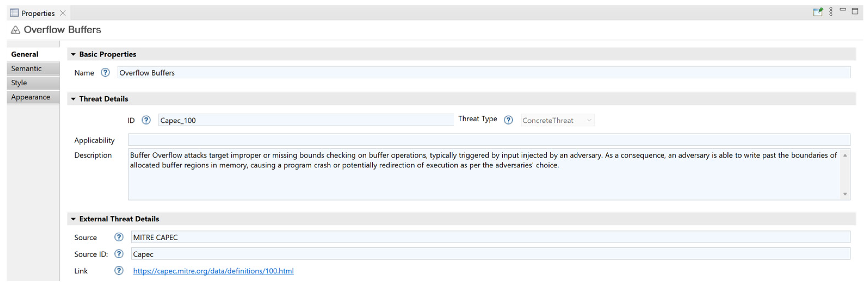Open the Style tab
Image resolution: width=868 pixels, height=289 pixels.
coord(19,83)
